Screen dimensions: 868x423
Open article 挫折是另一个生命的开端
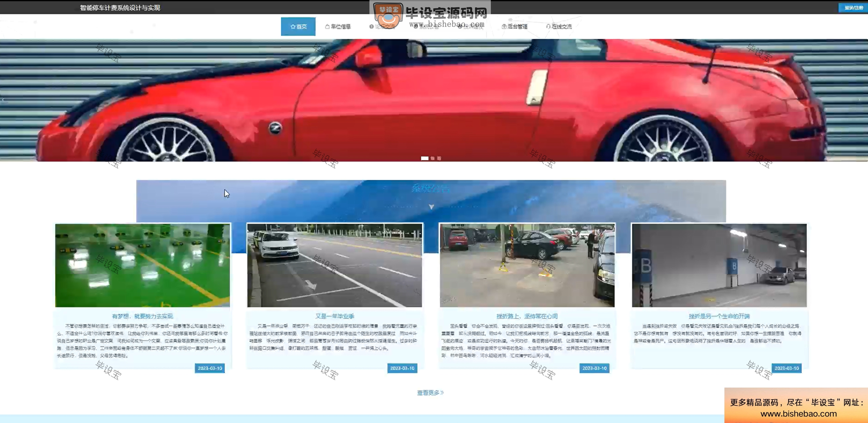coord(719,316)
